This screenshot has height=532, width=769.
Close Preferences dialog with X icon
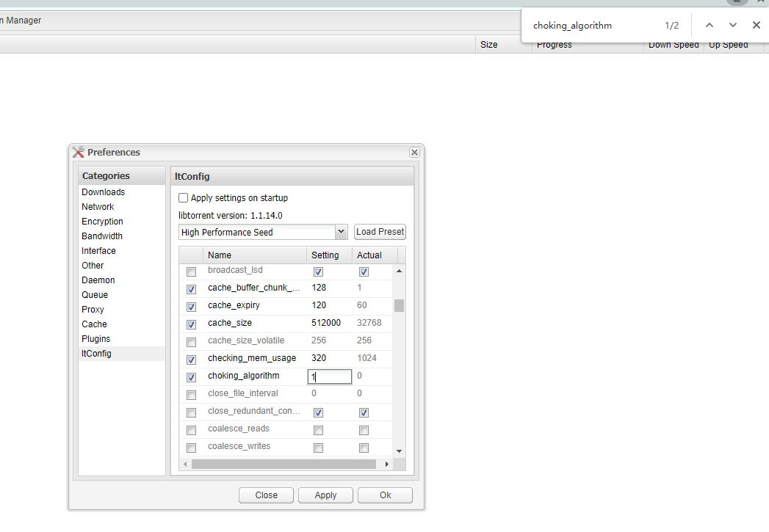pyautogui.click(x=414, y=153)
